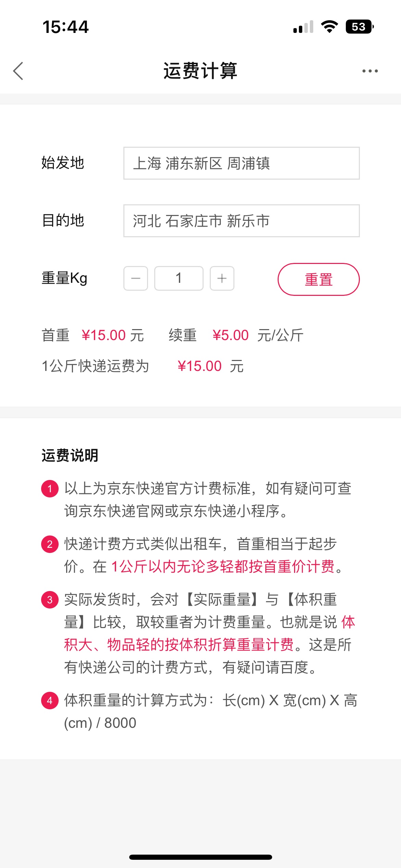Tap the red number 1 bullet
Image resolution: width=401 pixels, height=868 pixels.
click(x=50, y=489)
